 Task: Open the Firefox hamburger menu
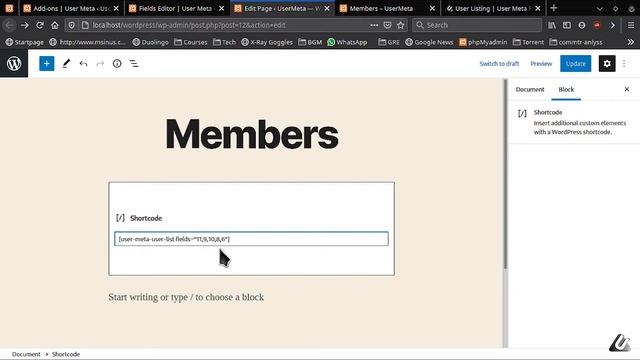click(631, 25)
